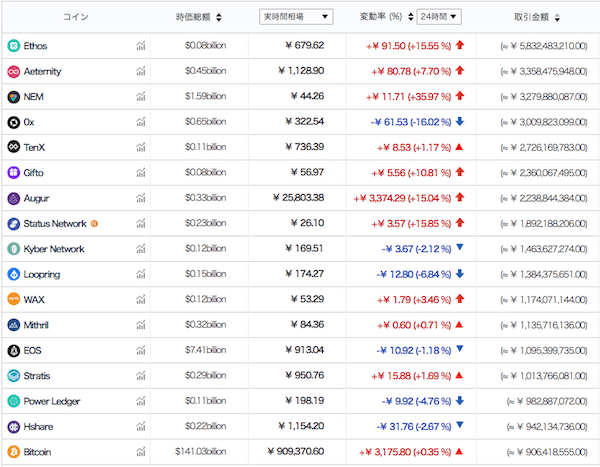The height and width of the screenshot is (467, 600).
Task: Sort by 時価総額 using sort arrows
Action: pos(219,17)
